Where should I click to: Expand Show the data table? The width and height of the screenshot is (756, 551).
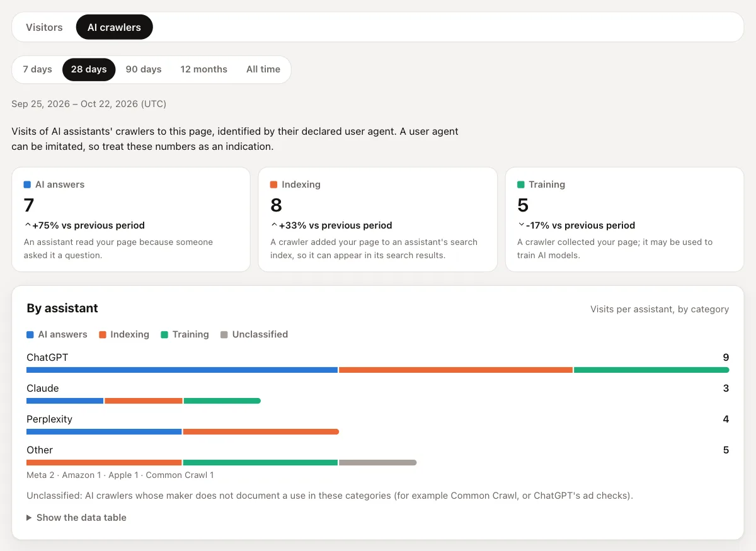(76, 518)
